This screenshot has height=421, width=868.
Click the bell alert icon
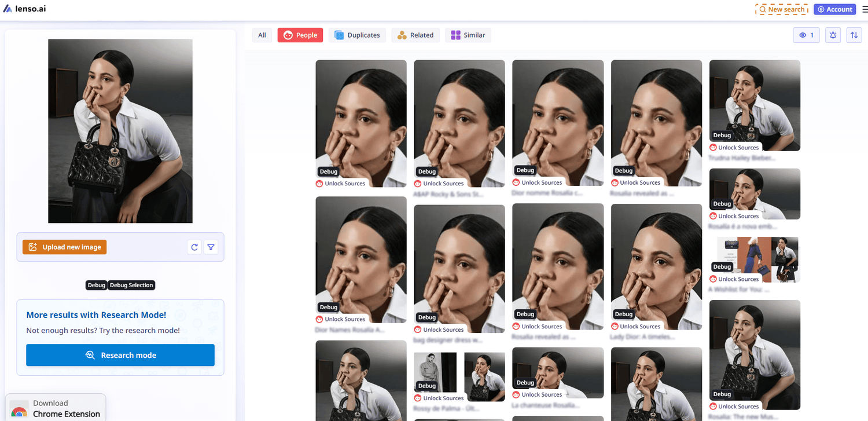coord(833,35)
